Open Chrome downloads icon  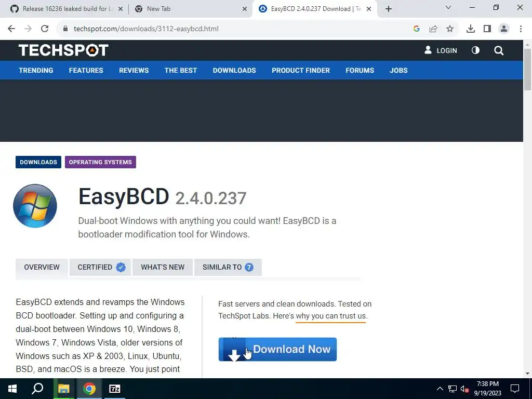coord(471,29)
